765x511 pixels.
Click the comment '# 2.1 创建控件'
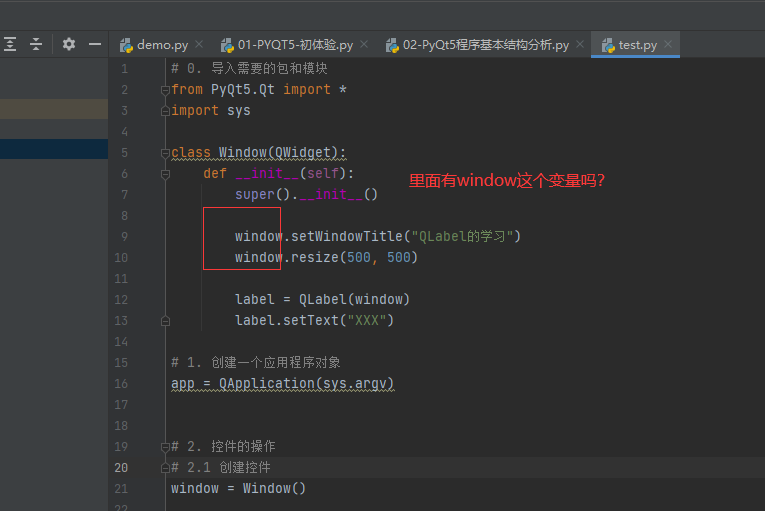(221, 468)
